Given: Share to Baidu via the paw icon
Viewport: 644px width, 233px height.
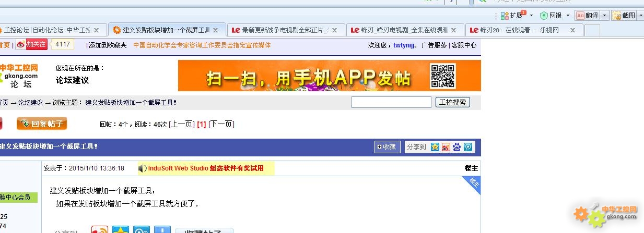Looking at the screenshot, I should pyautogui.click(x=457, y=147).
